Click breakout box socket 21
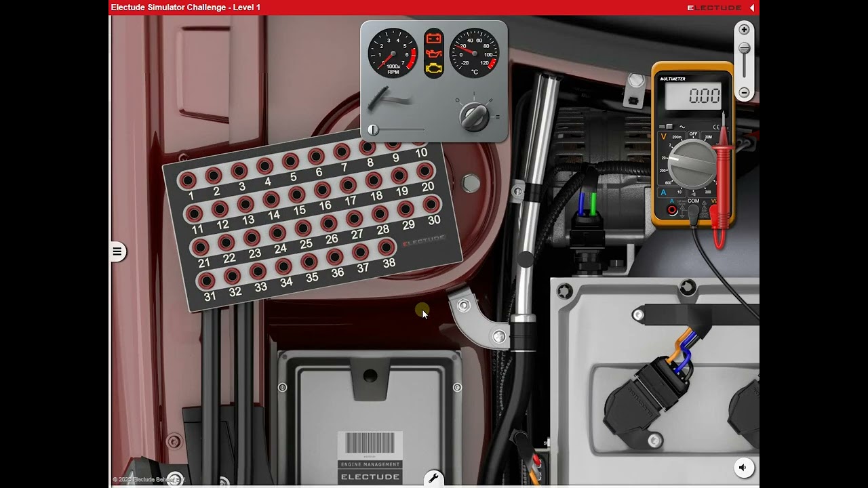Screen dimensions: 868x488 coord(200,247)
